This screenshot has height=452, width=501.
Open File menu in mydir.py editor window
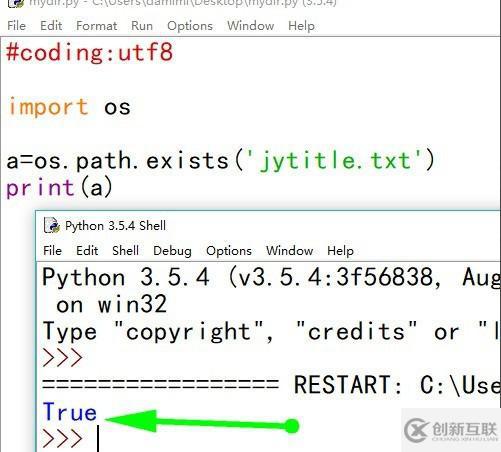point(16,26)
